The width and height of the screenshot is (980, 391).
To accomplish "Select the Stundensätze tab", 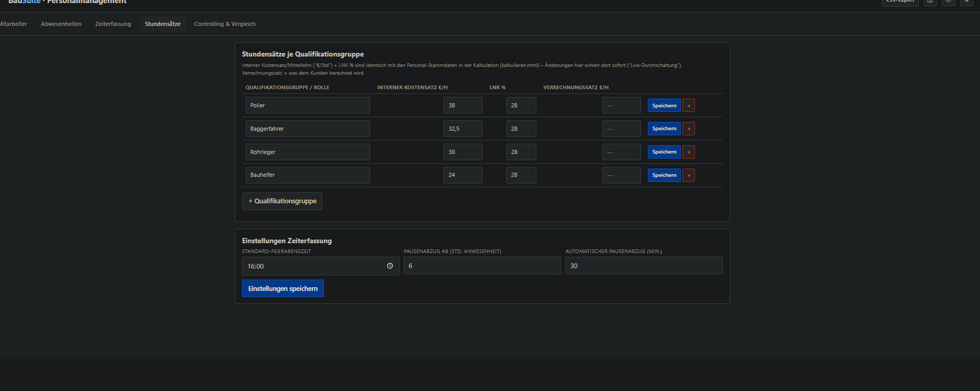I will click(x=162, y=24).
